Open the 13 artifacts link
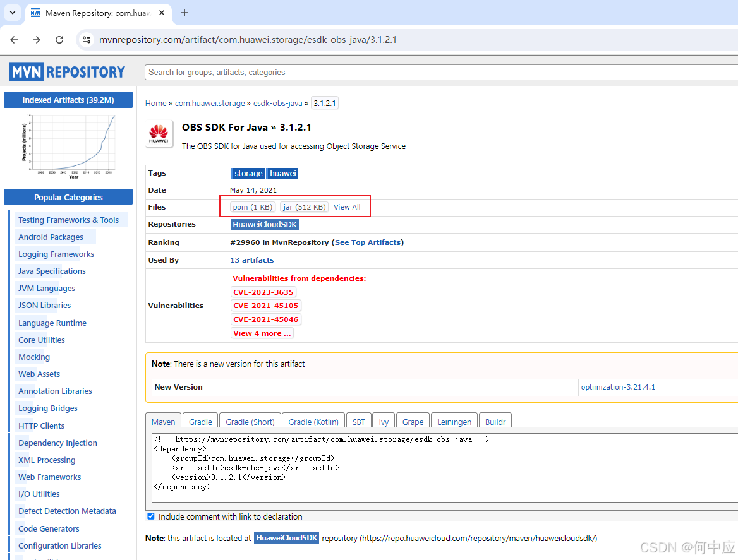 coord(252,260)
